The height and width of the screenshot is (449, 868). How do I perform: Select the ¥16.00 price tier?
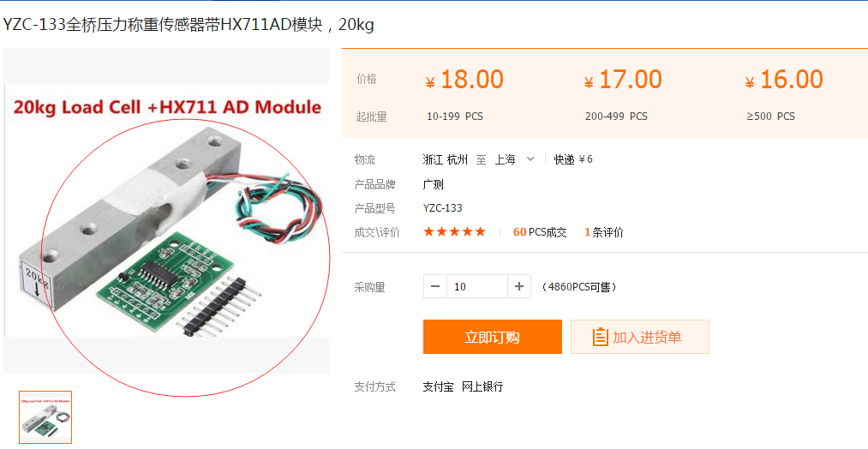784,80
